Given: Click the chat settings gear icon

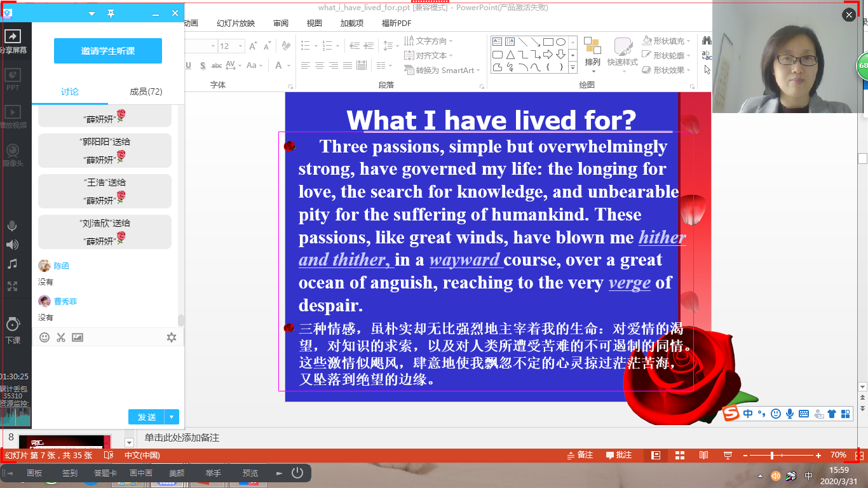Looking at the screenshot, I should click(172, 337).
